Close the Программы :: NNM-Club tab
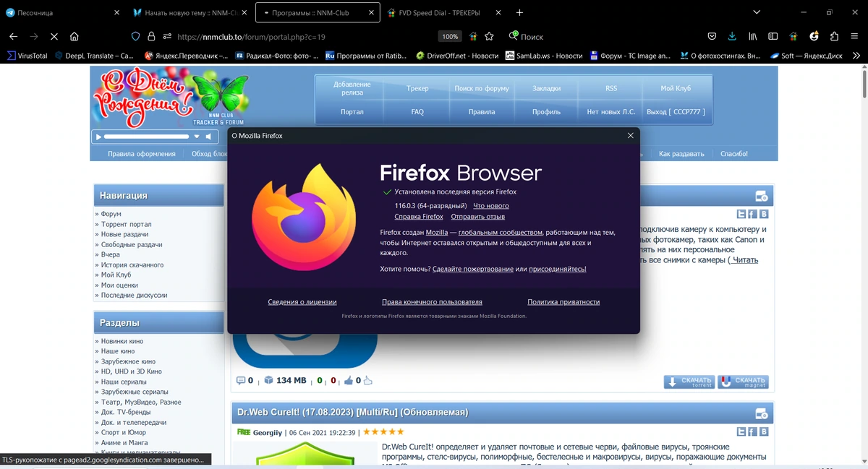The height and width of the screenshot is (469, 868). pyautogui.click(x=372, y=12)
